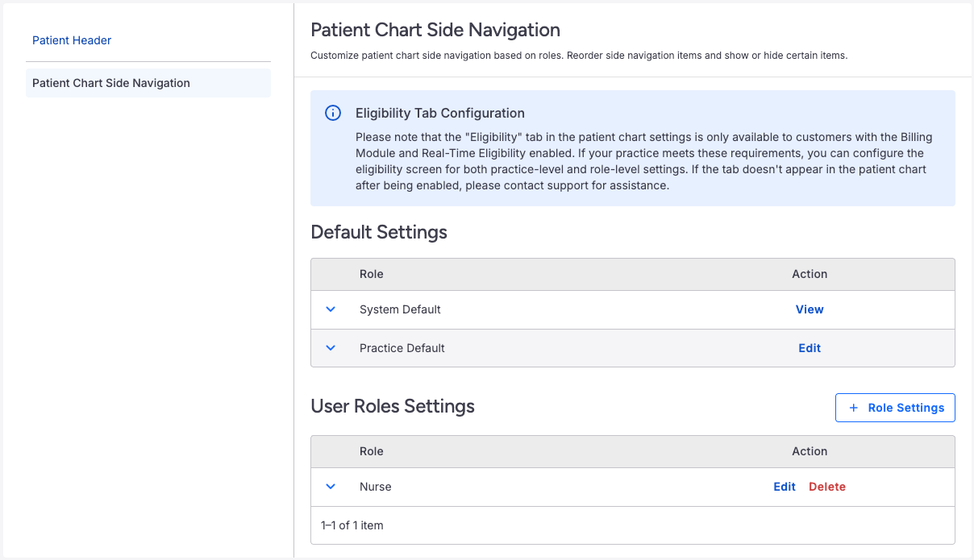Image resolution: width=974 pixels, height=560 pixels.
Task: Click the Nurse role name
Action: [376, 487]
